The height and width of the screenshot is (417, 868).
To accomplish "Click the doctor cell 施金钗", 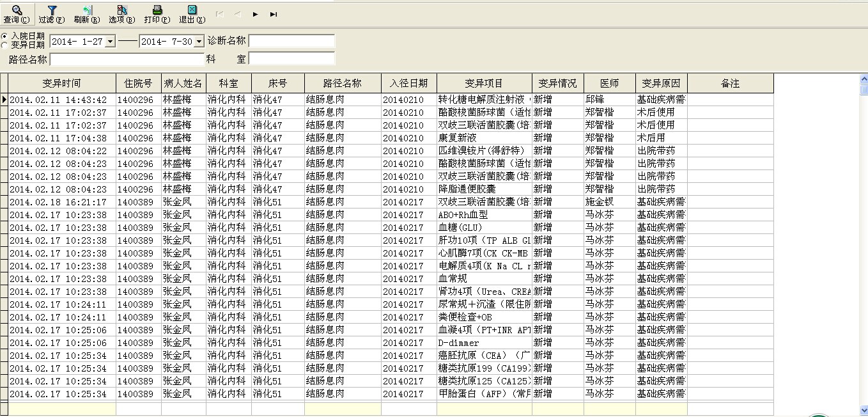I will [610, 202].
